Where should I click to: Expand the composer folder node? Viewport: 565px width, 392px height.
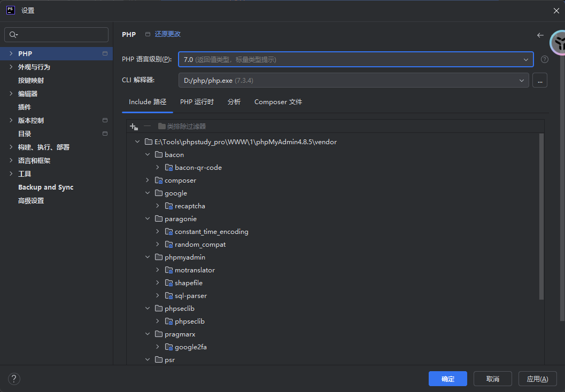(148, 180)
